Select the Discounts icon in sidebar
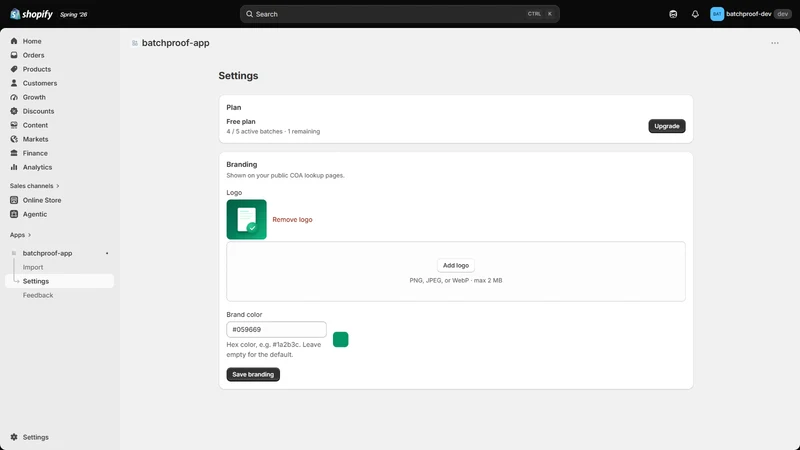This screenshot has width=800, height=450. point(14,111)
